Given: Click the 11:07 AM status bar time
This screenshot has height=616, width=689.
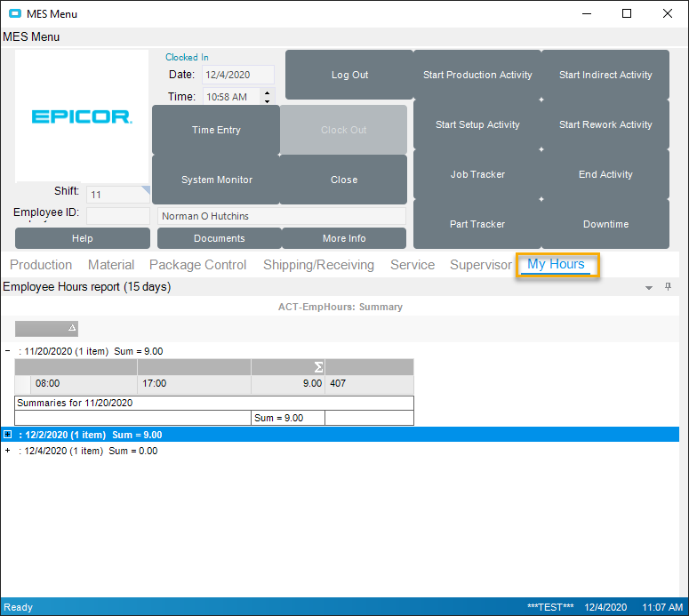Looking at the screenshot, I should (x=662, y=607).
